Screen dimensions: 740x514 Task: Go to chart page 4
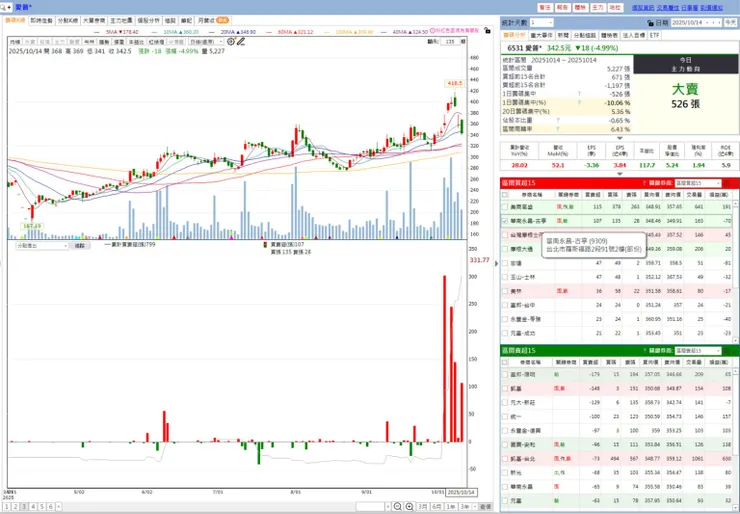click(33, 506)
